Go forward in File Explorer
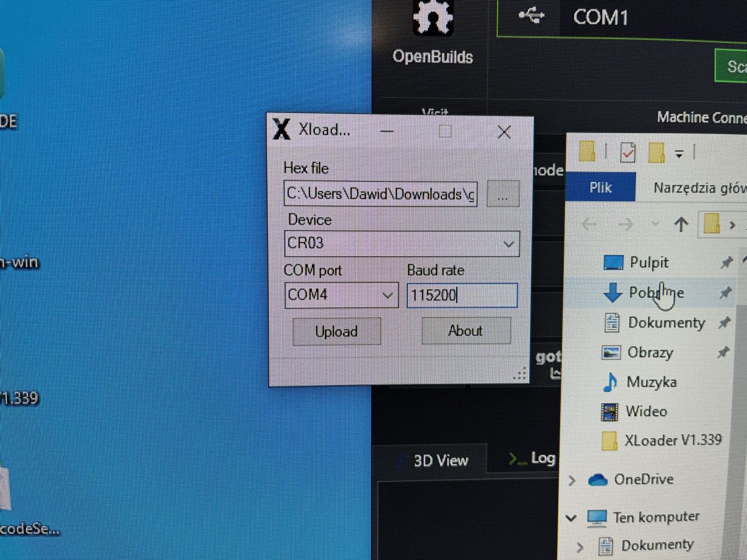The width and height of the screenshot is (747, 560). (x=626, y=225)
